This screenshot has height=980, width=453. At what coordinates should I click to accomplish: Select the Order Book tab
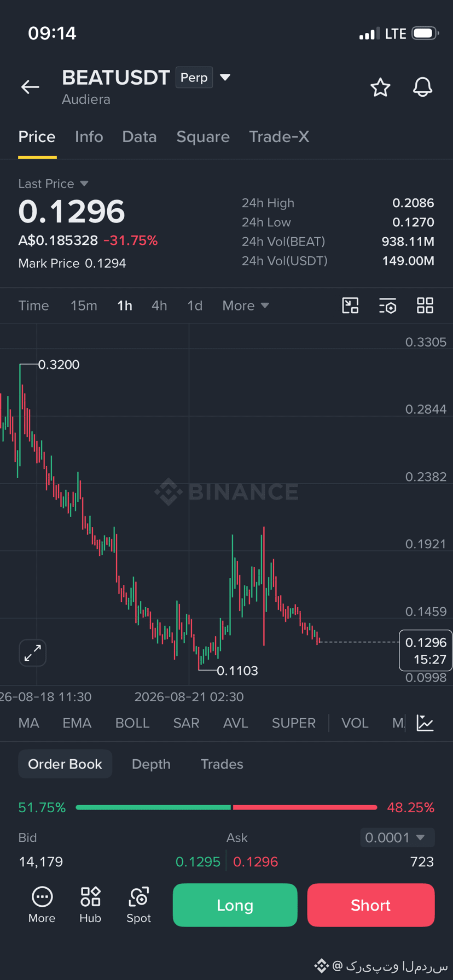click(65, 764)
